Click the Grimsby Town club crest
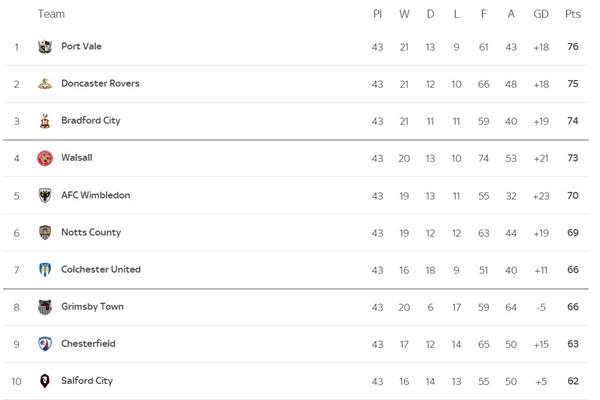 pyautogui.click(x=45, y=307)
